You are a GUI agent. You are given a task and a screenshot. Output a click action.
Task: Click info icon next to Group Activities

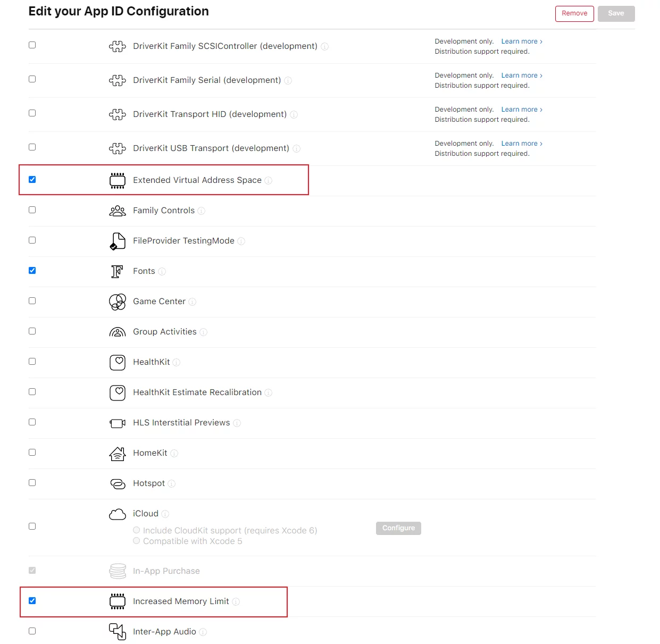click(204, 332)
